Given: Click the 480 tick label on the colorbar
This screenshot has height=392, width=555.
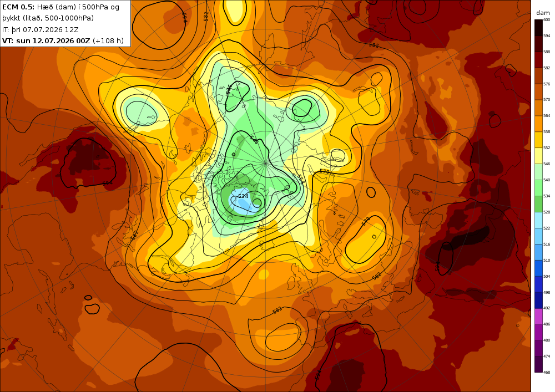Looking at the screenshot, I should point(547,340).
